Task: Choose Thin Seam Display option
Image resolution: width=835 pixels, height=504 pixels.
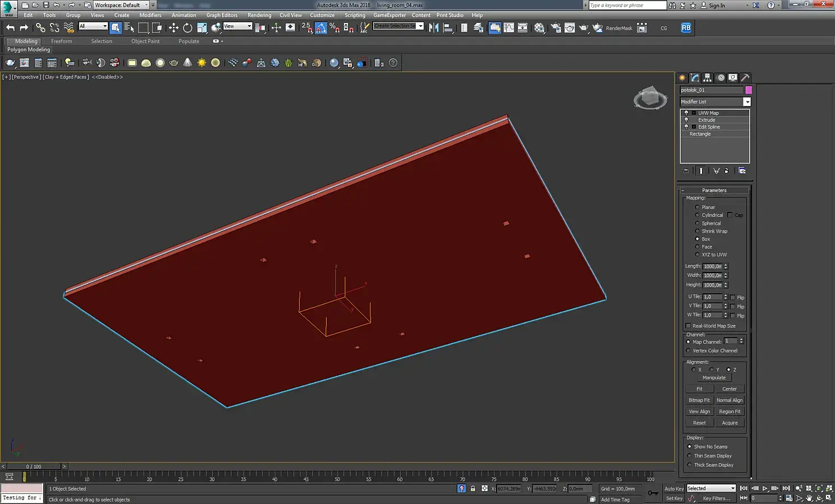Action: (x=690, y=456)
